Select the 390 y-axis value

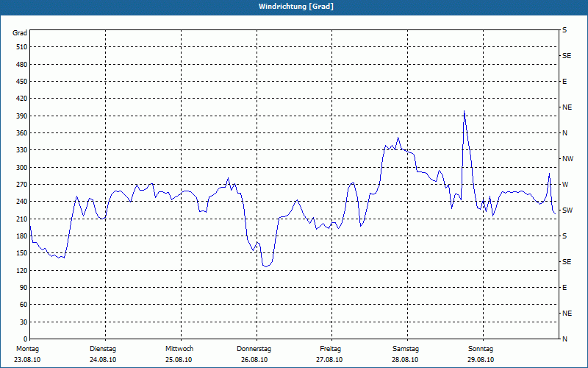point(22,116)
